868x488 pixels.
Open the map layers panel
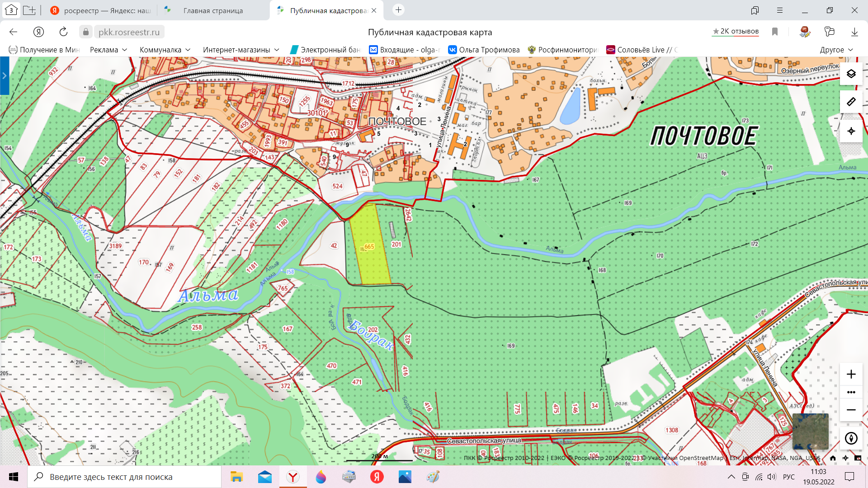tap(851, 74)
